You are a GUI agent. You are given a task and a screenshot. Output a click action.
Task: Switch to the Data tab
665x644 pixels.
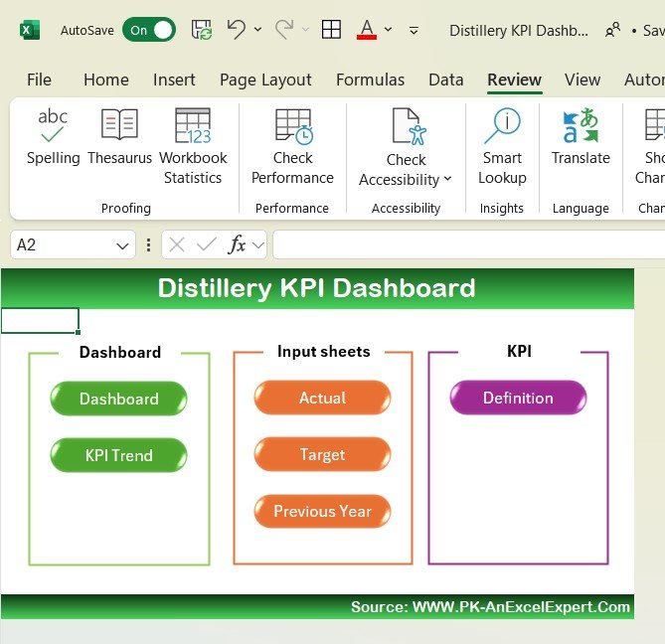click(445, 80)
